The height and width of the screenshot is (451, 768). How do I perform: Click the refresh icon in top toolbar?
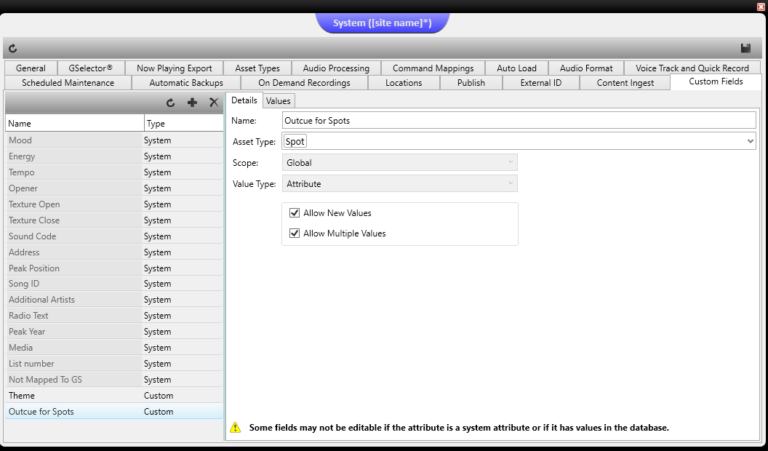point(13,48)
